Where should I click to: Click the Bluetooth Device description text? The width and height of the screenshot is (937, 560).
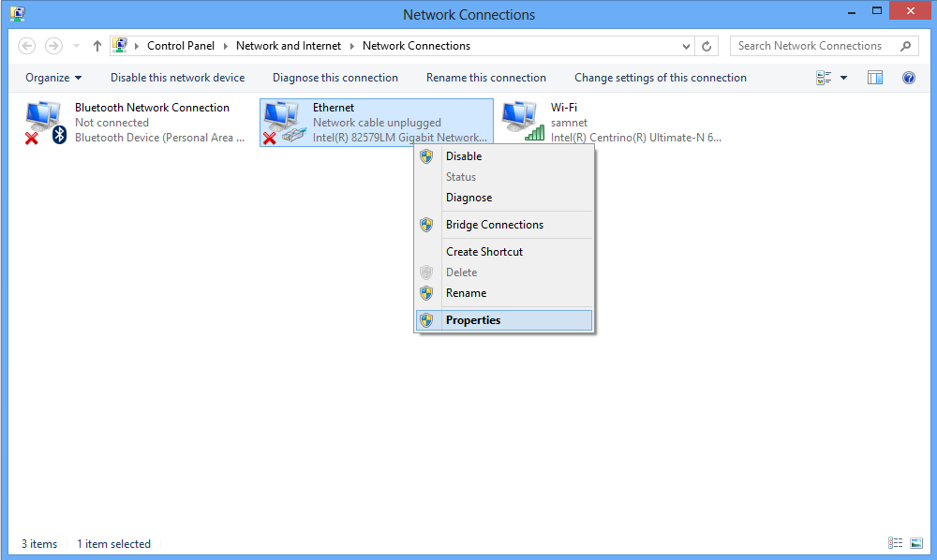(159, 138)
